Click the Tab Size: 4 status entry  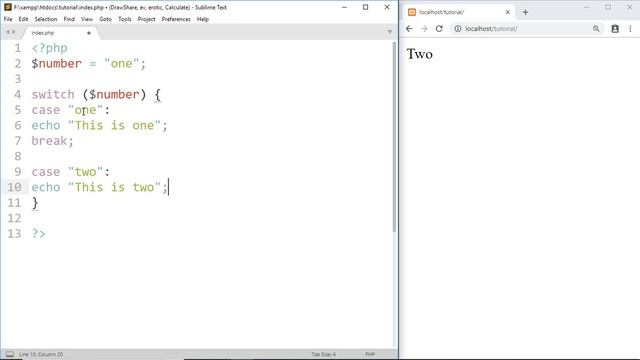tap(323, 354)
